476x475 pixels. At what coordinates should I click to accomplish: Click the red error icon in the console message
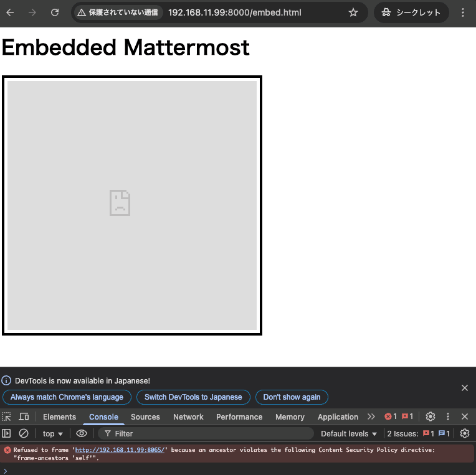tap(7, 450)
